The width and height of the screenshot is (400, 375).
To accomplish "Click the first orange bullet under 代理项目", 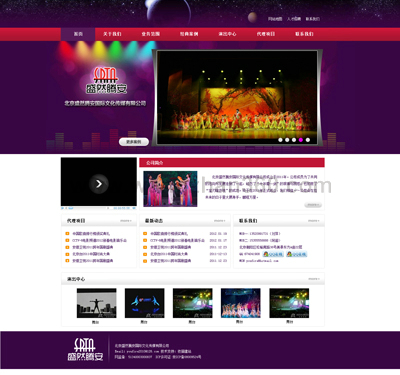I will (x=67, y=234).
